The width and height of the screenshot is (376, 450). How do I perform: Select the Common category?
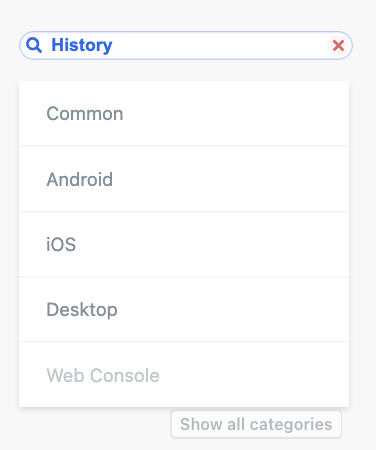(x=184, y=113)
